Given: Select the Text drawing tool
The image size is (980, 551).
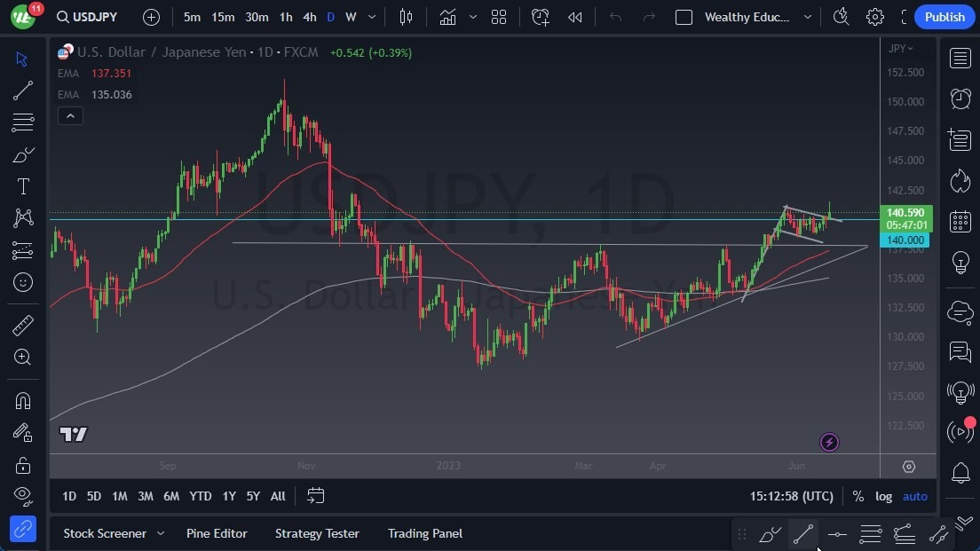Looking at the screenshot, I should [23, 186].
